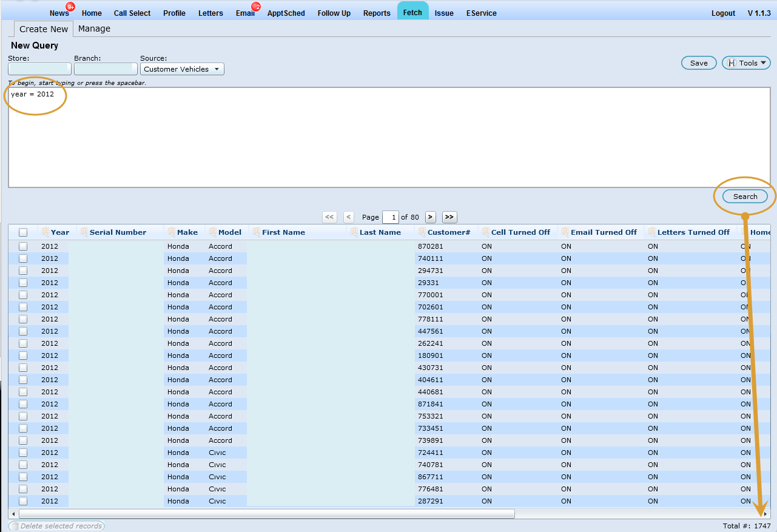777x532 pixels.
Task: Check the row for customer 870281
Action: coord(23,246)
